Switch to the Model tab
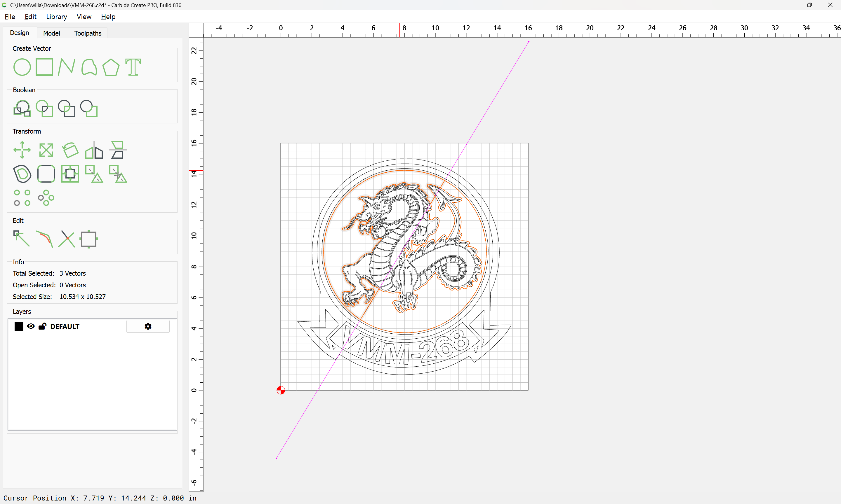Viewport: 841px width, 504px height. pyautogui.click(x=51, y=33)
